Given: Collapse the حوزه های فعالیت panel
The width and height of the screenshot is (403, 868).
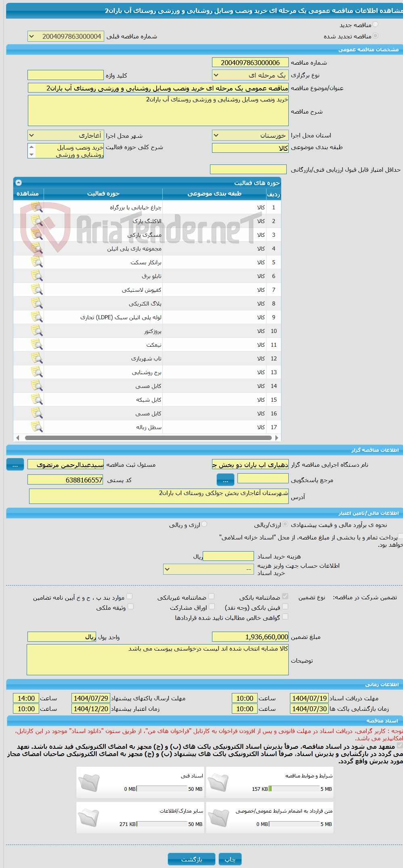Looking at the screenshot, I should [x=19, y=183].
